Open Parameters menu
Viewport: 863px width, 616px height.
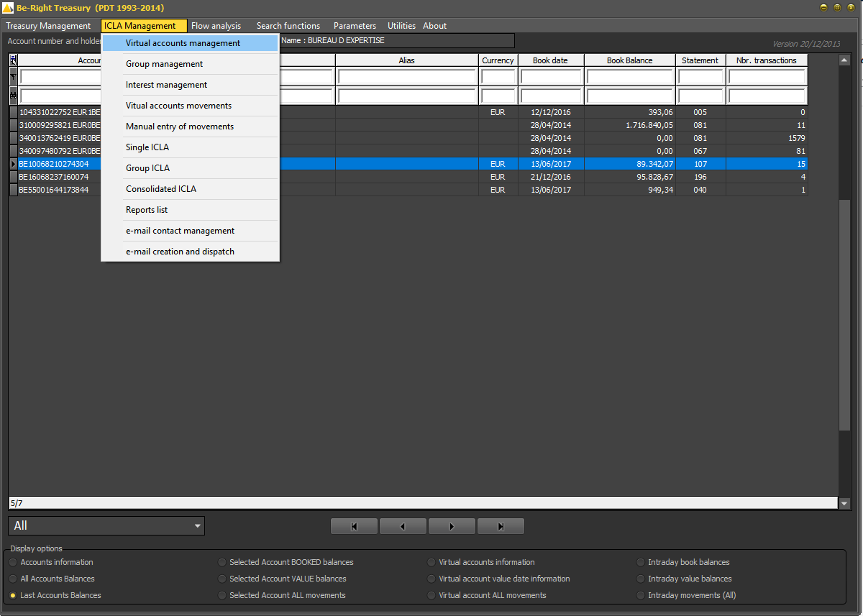(355, 26)
